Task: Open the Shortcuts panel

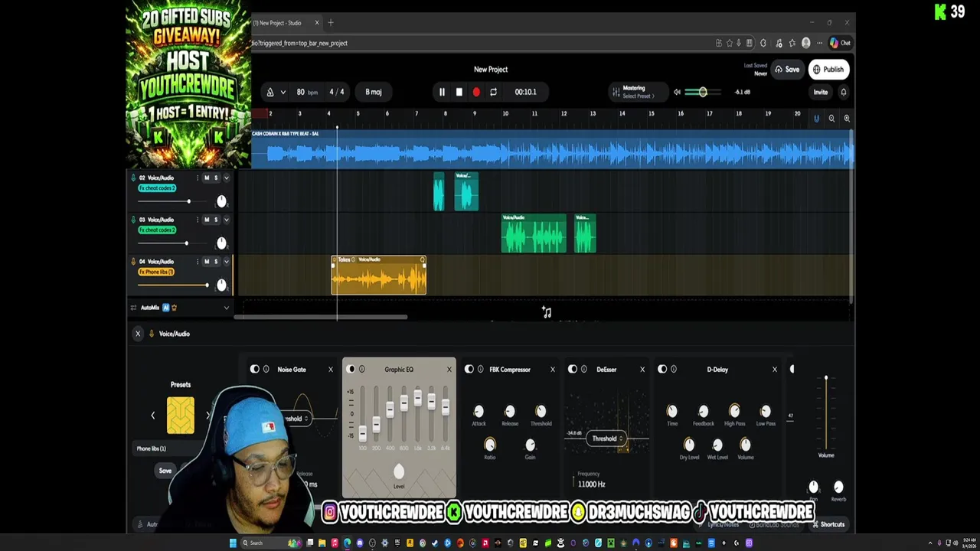Action: point(828,524)
